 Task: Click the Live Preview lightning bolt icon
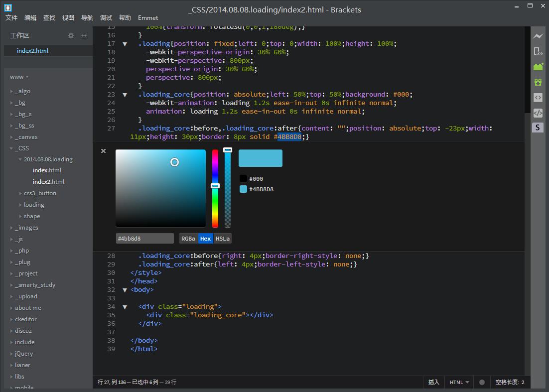click(538, 36)
